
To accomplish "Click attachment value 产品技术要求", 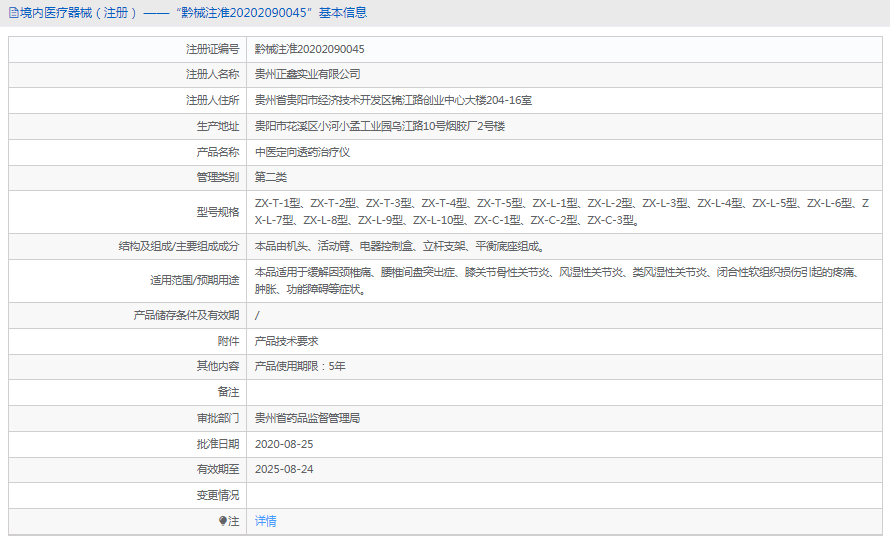I will click(286, 341).
